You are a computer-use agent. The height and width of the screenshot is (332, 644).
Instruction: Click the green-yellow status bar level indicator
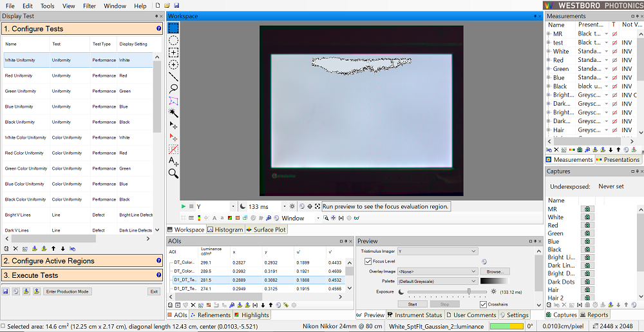point(506,326)
